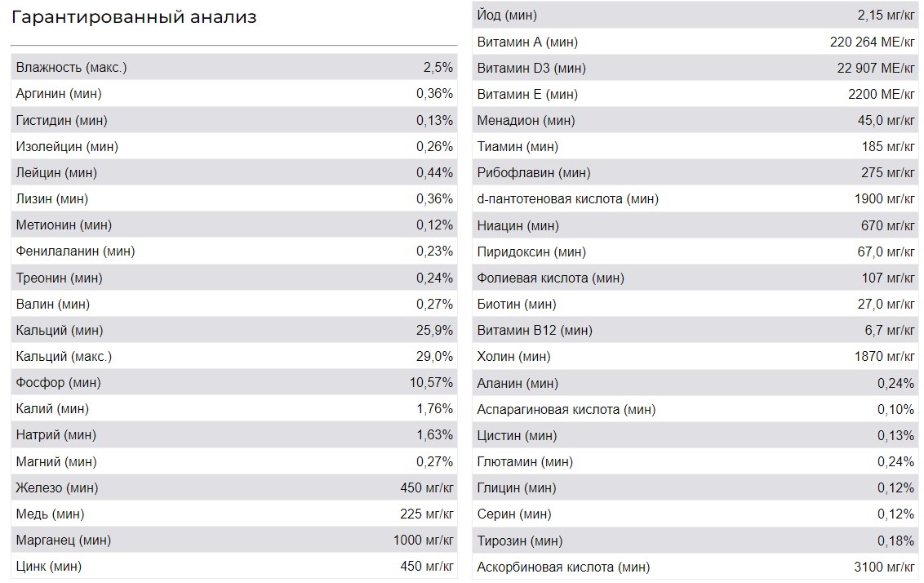924x583 pixels.
Task: Select 'Аскорбиновая кислота (мин)' value 3100 мг/кг
Action: coord(885,567)
